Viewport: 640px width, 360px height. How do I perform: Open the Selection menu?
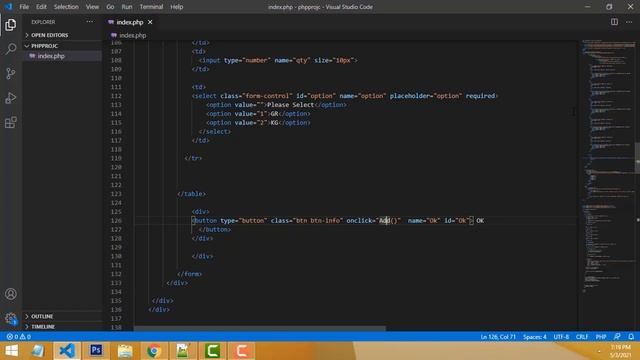(66, 7)
